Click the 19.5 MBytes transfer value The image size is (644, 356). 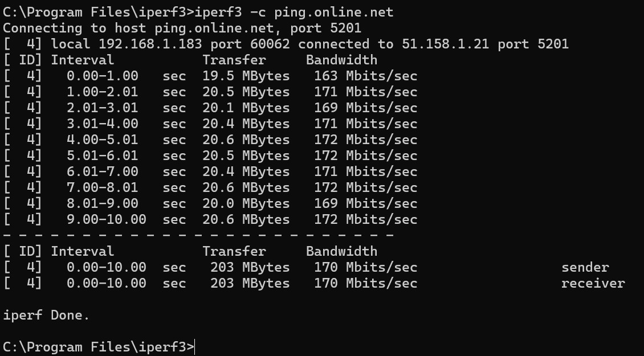[x=246, y=76]
